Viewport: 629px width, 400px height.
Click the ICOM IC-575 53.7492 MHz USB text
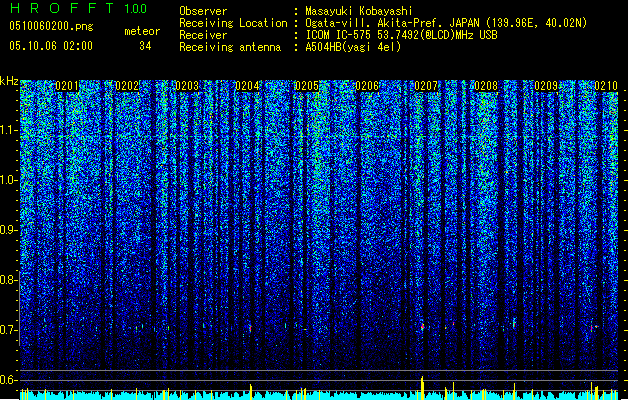[401, 35]
